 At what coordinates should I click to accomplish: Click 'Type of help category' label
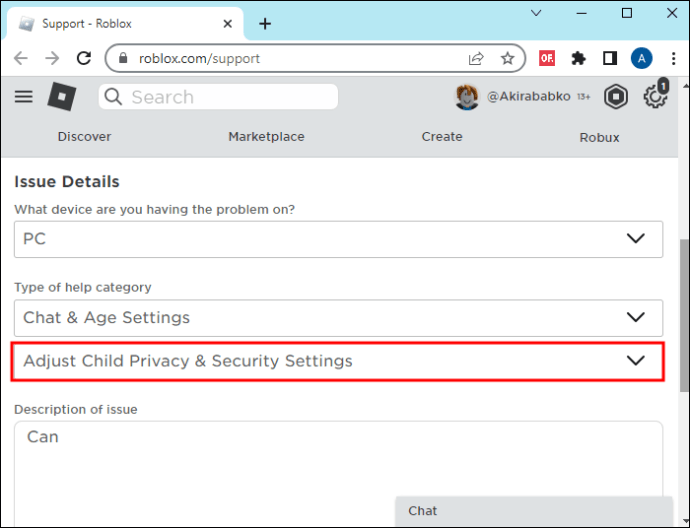(83, 287)
